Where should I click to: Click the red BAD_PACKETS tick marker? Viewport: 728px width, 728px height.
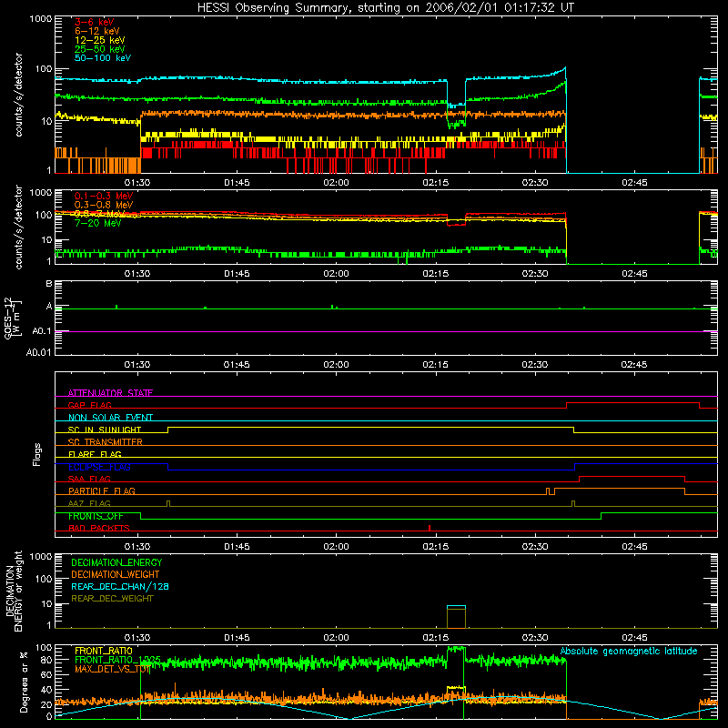(x=430, y=528)
